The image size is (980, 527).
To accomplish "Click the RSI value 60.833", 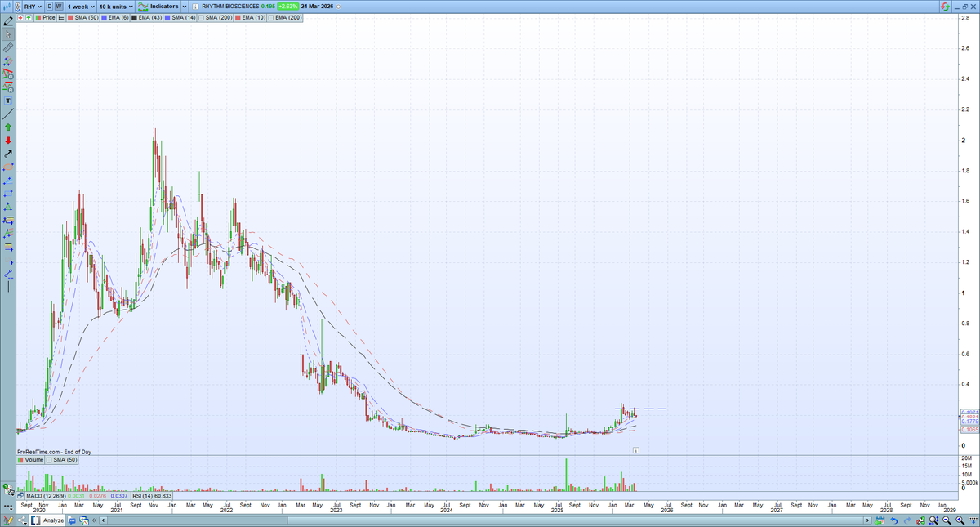I will click(163, 496).
